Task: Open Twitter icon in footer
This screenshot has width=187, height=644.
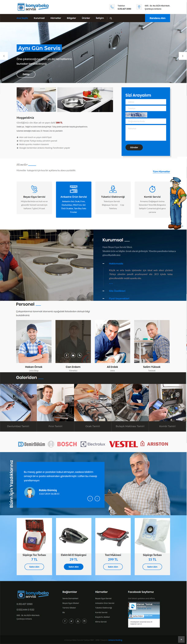Action: coord(71,621)
